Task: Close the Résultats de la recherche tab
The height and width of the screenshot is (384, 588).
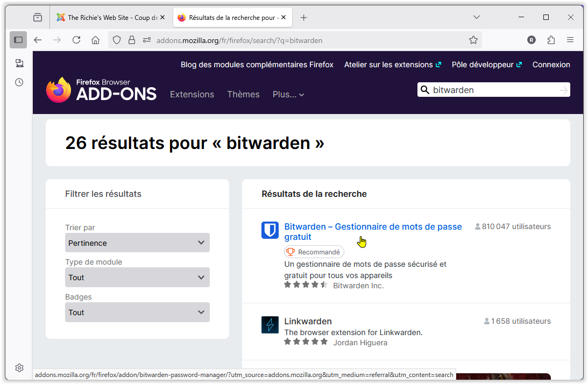Action: [284, 17]
